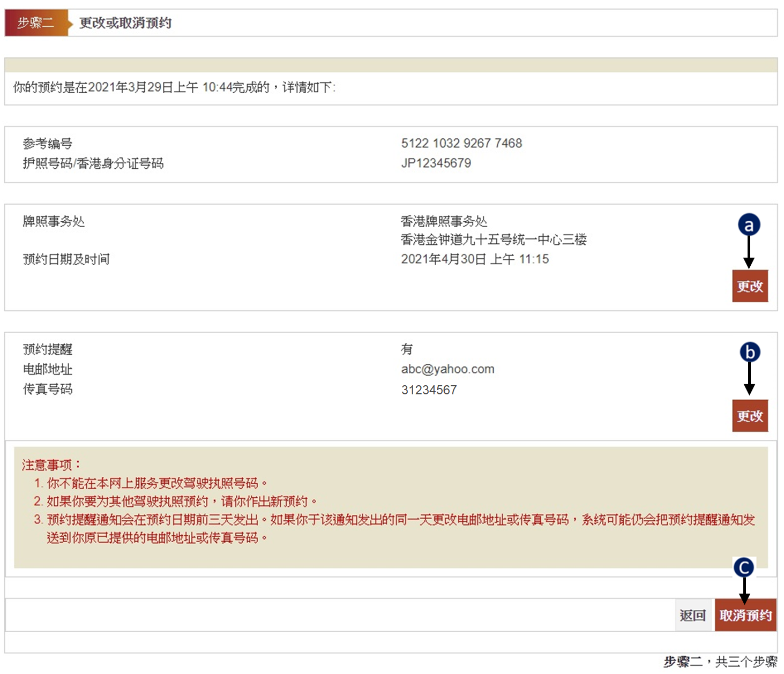
Task: Click 更改 button for appointment reminder details
Action: (x=749, y=416)
